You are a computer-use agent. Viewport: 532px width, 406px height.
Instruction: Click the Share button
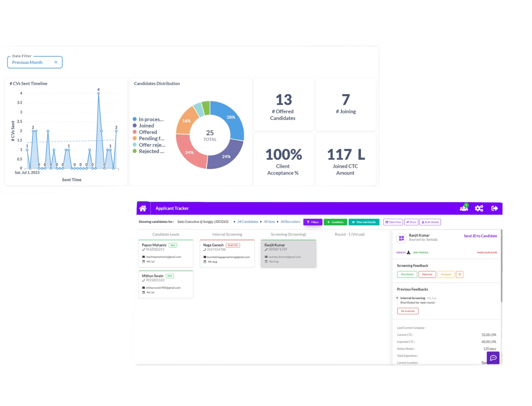(411, 222)
